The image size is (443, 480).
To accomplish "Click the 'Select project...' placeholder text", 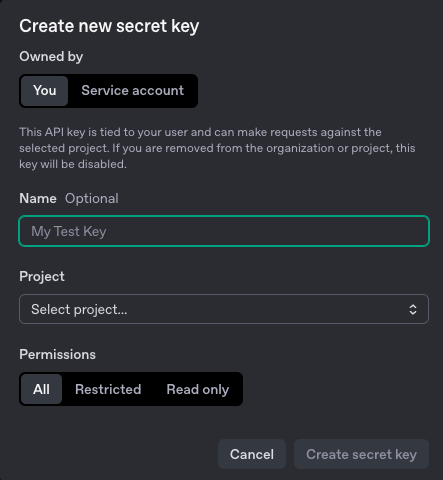I will (x=79, y=309).
